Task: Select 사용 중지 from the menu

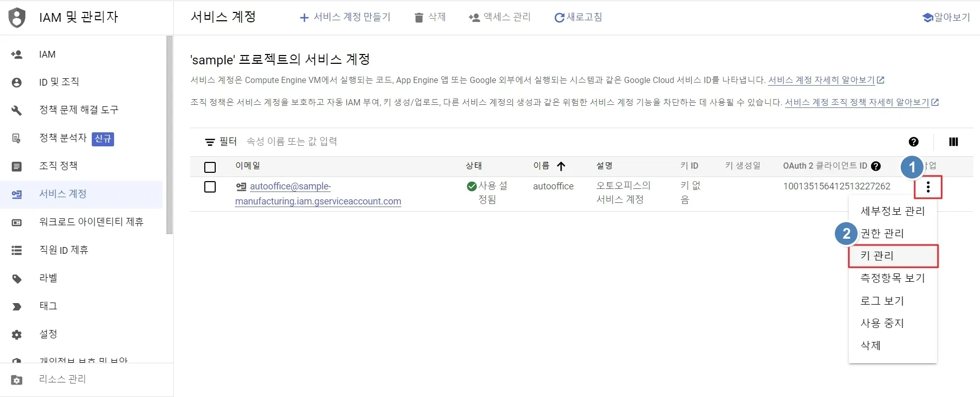Action: 892,323
